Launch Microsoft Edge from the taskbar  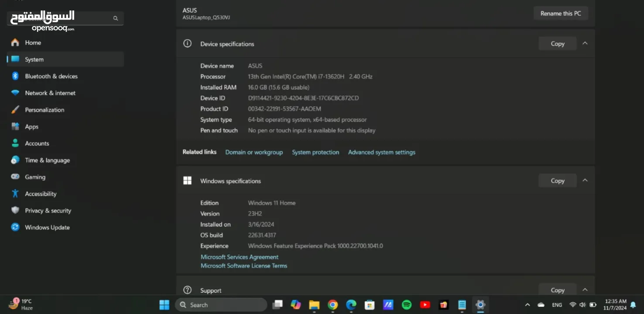point(351,305)
